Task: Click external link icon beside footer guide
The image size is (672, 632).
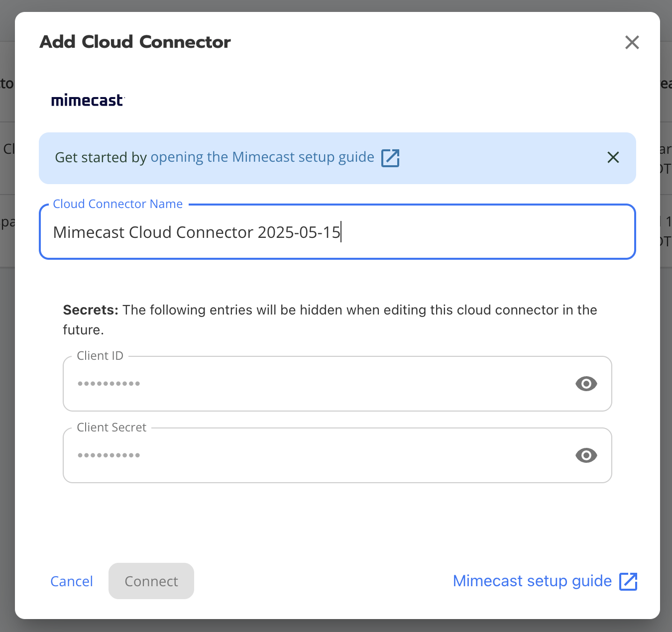Action: (x=628, y=581)
